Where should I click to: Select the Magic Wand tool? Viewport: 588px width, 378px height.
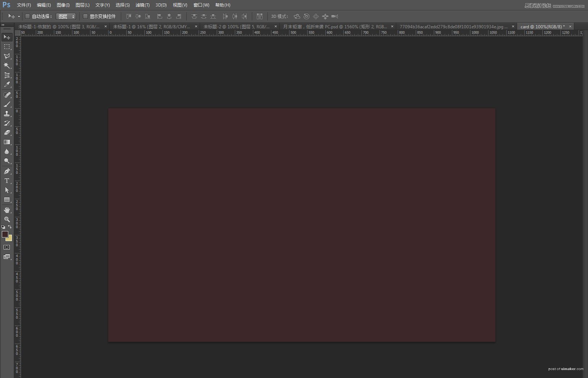[7, 66]
